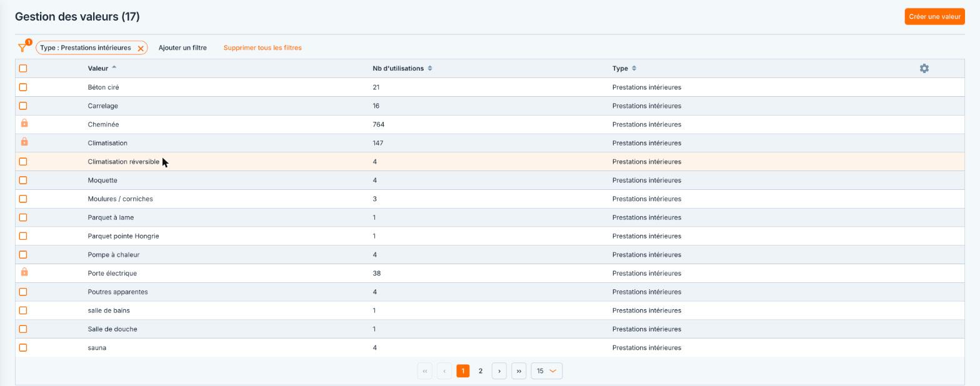Click the lock icon on Cheminée row
This screenshot has width=980, height=386.
click(24, 124)
